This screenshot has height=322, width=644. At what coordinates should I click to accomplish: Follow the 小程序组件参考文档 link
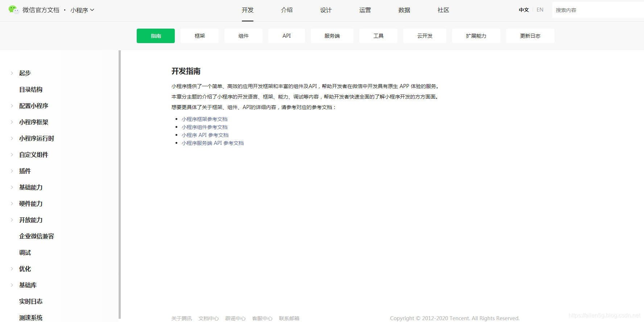[205, 127]
